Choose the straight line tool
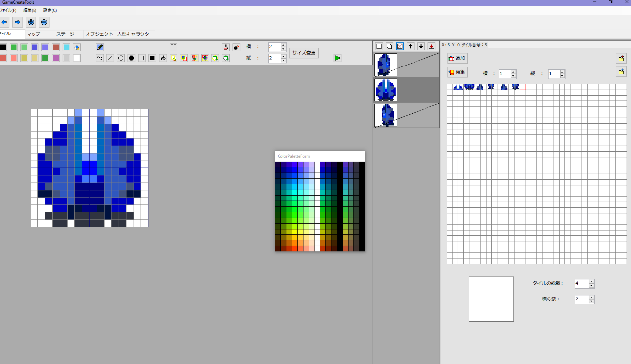 (x=110, y=58)
